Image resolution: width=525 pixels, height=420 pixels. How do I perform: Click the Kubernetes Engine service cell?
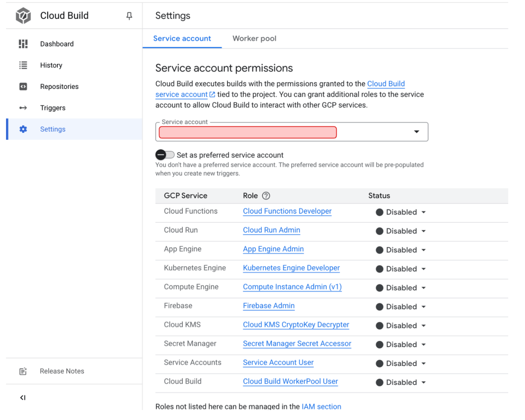click(x=195, y=268)
